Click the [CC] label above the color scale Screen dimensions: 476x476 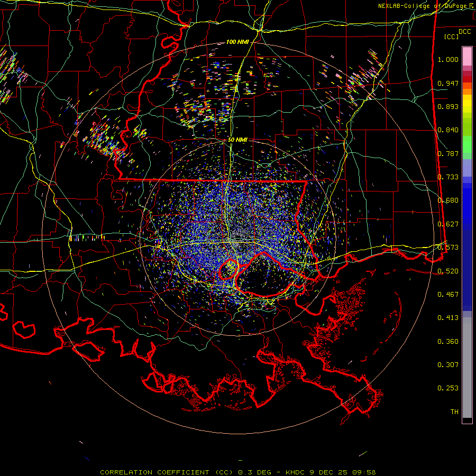point(451,36)
